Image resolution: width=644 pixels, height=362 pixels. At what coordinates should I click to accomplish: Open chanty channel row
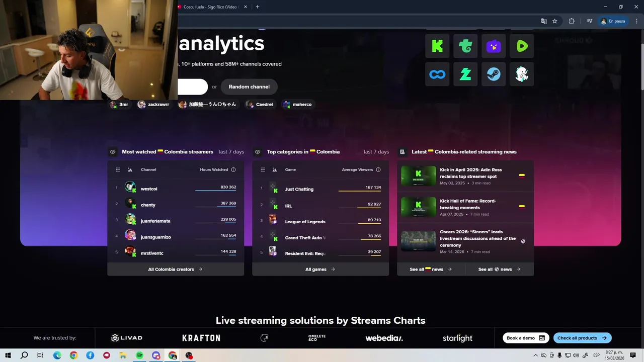(176, 205)
